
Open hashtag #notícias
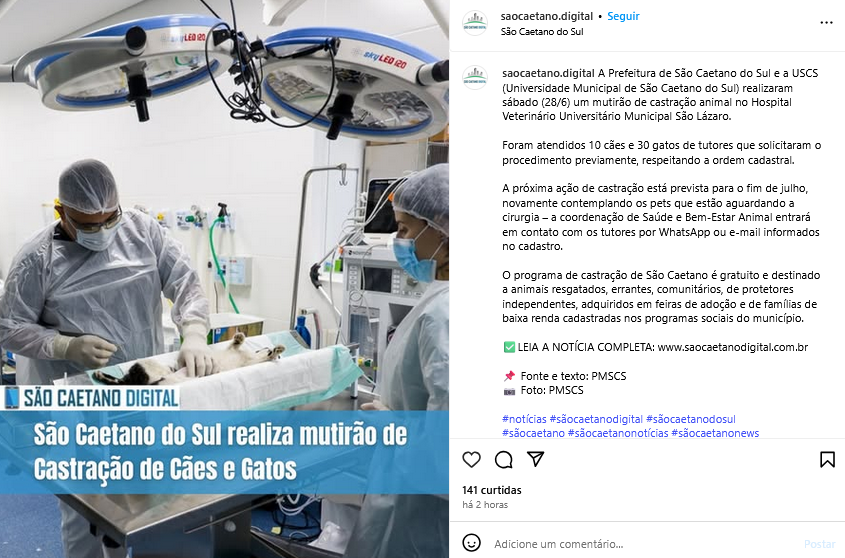(x=524, y=419)
